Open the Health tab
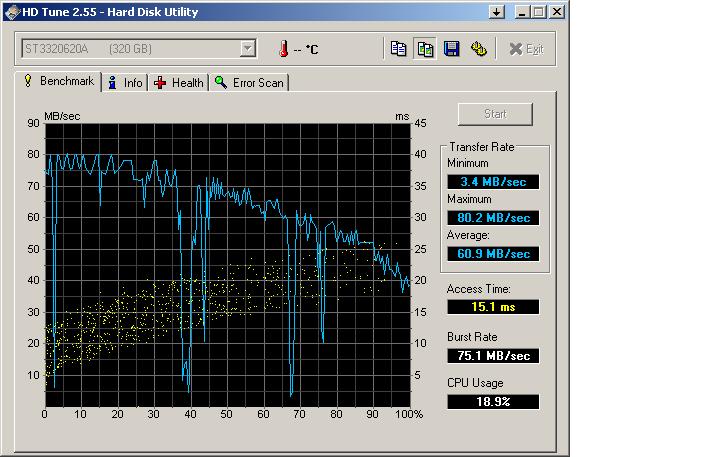Image resolution: width=720 pixels, height=457 pixels. point(179,83)
